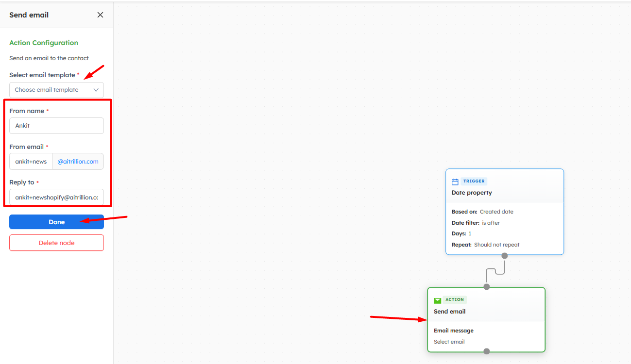Image resolution: width=631 pixels, height=364 pixels.
Task: Click the Delete node button
Action: [56, 243]
